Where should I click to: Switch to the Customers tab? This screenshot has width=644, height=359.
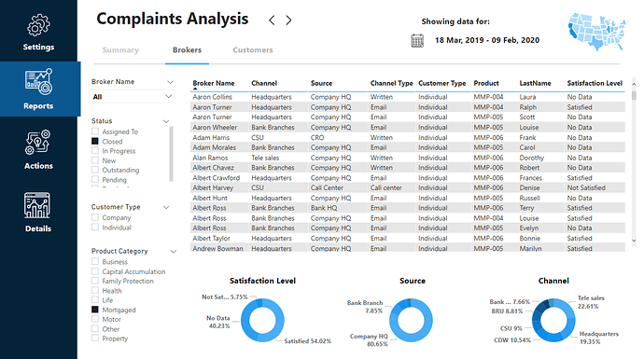253,50
